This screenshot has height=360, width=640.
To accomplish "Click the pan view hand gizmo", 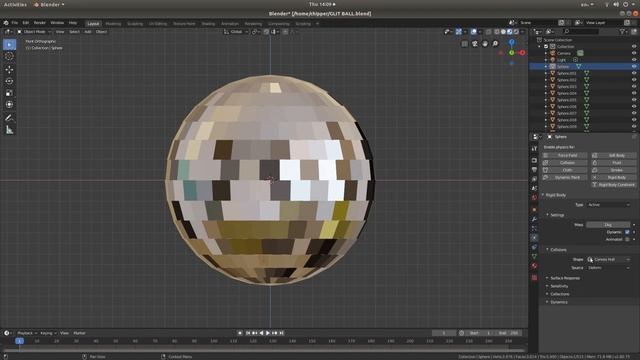I will (485, 44).
